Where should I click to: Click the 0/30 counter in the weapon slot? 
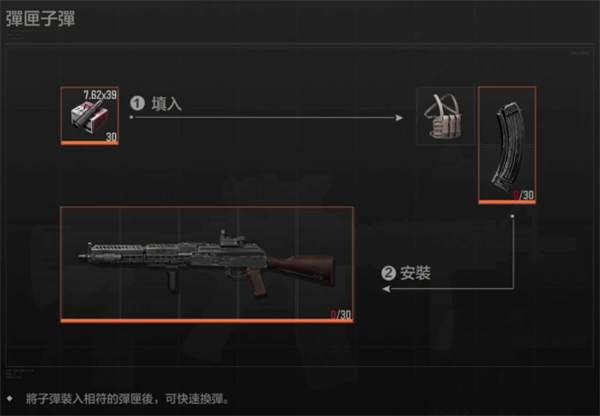(341, 315)
